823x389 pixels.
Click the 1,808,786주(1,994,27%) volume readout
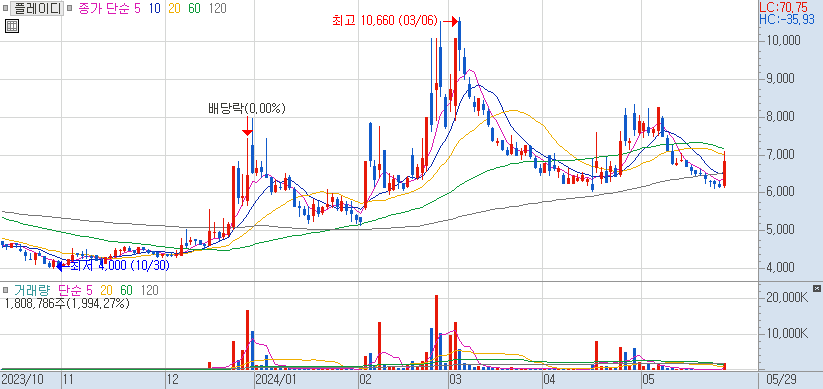(x=67, y=303)
